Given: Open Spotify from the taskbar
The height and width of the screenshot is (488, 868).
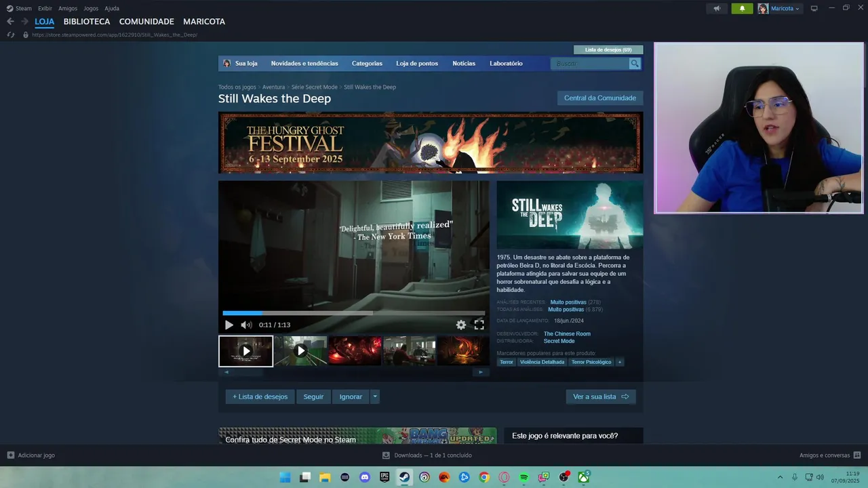Looking at the screenshot, I should pos(524,477).
